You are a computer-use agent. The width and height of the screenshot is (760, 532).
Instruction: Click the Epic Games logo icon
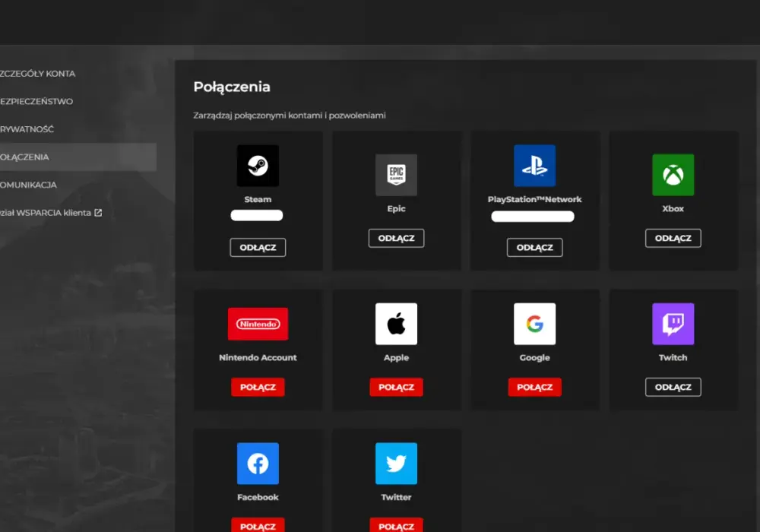396,175
